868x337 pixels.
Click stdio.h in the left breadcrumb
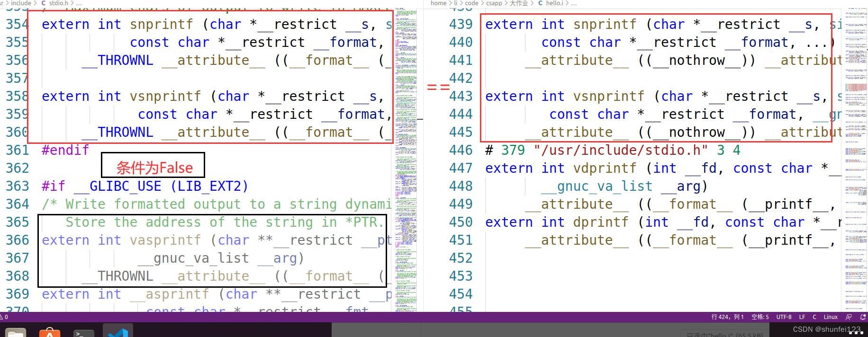pos(59,3)
